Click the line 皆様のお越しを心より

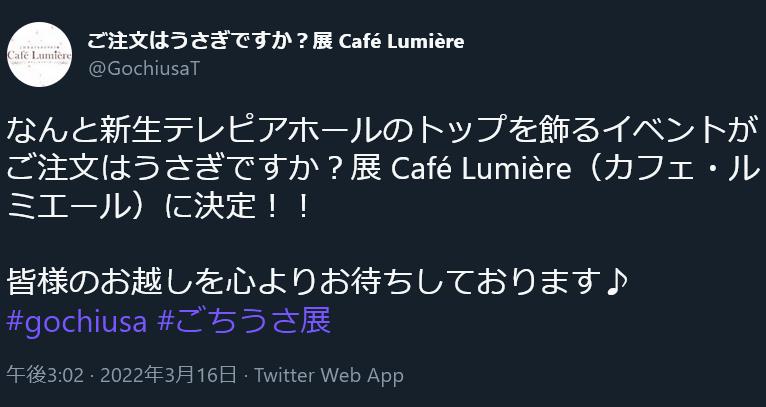[317, 283]
